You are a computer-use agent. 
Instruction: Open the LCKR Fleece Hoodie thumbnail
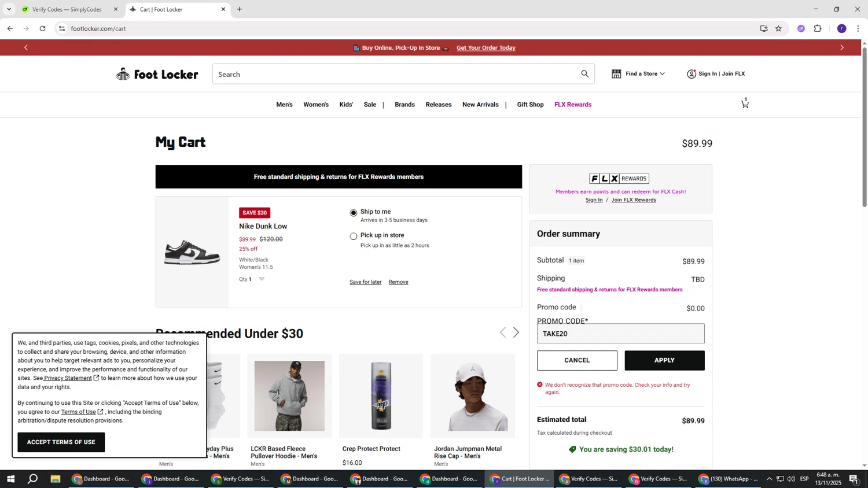tap(289, 396)
